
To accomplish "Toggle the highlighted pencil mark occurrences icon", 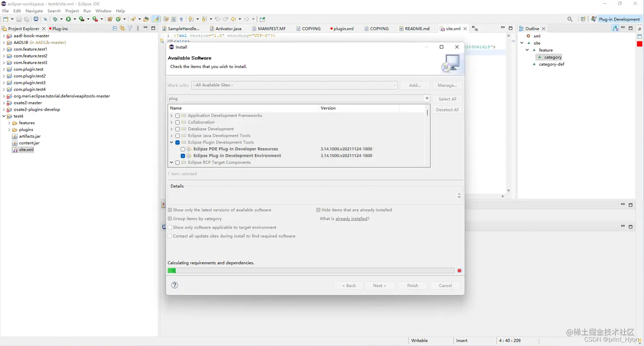I will (156, 19).
